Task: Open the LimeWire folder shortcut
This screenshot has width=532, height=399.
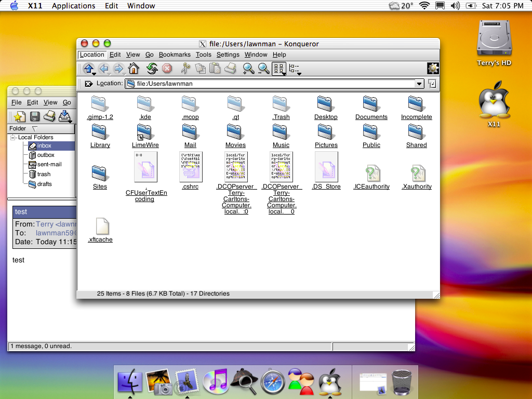Action: 145,136
